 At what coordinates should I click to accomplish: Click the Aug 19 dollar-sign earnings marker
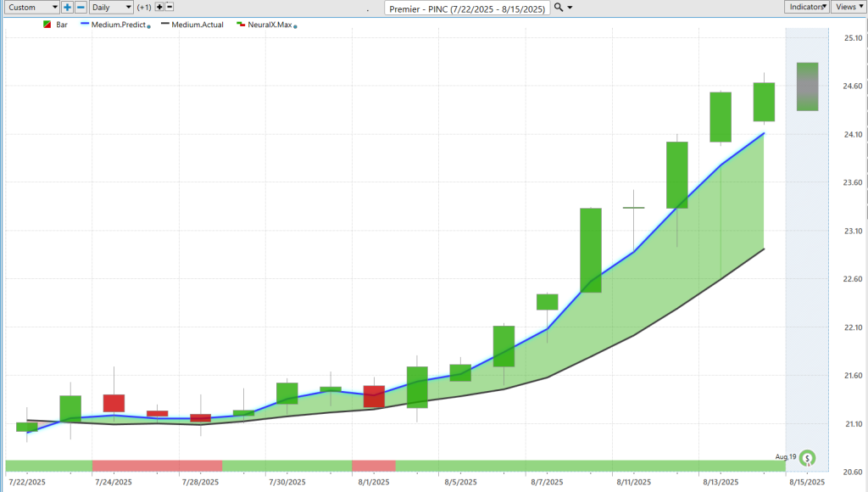[x=808, y=458]
